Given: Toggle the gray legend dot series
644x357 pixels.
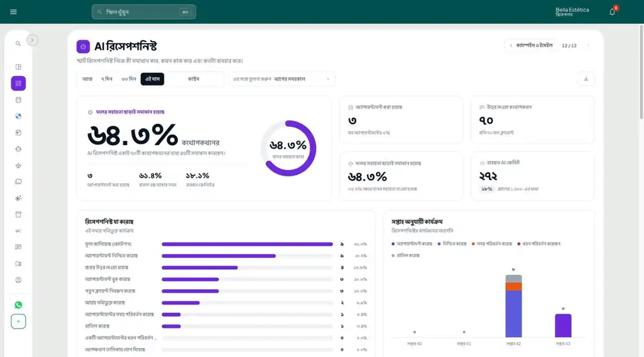Looking at the screenshot, I should click(393, 256).
